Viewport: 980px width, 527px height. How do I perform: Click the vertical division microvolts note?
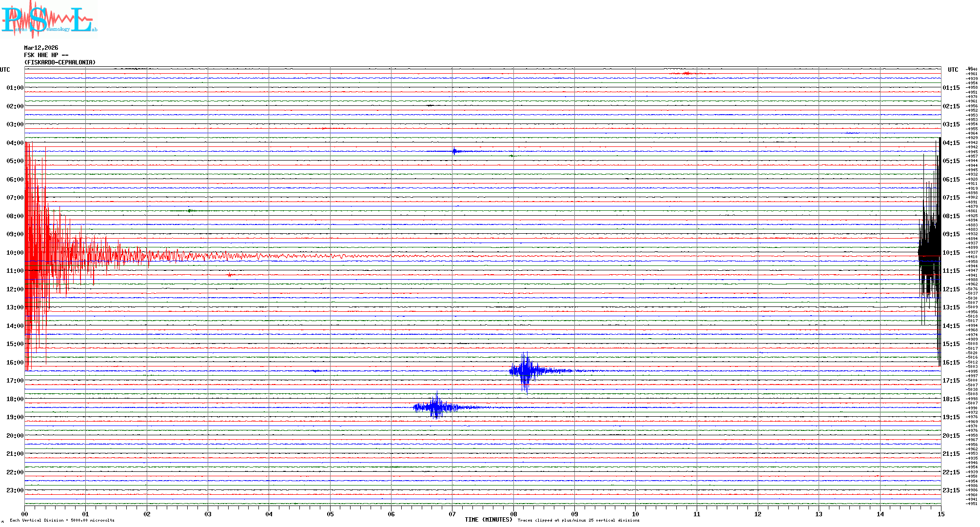[62, 520]
